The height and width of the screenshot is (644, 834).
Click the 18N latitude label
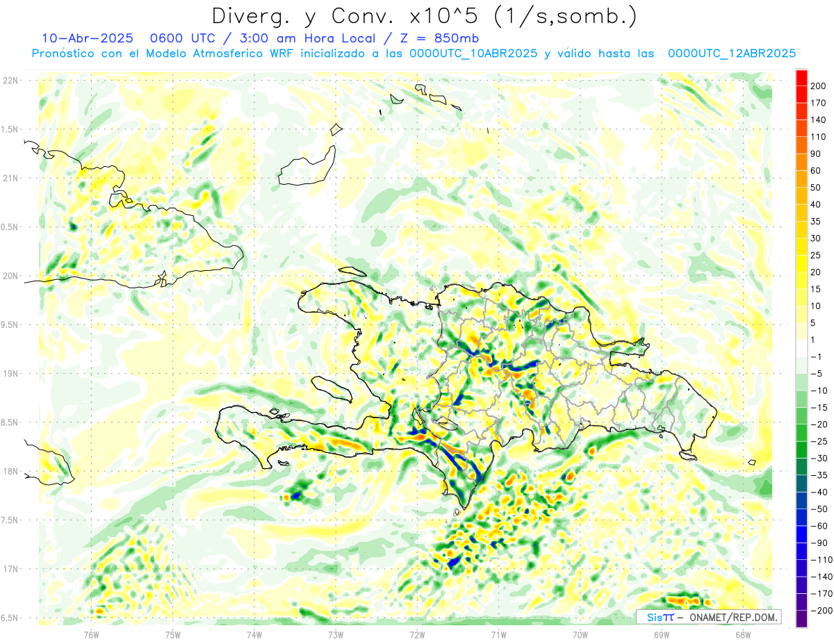coord(10,472)
